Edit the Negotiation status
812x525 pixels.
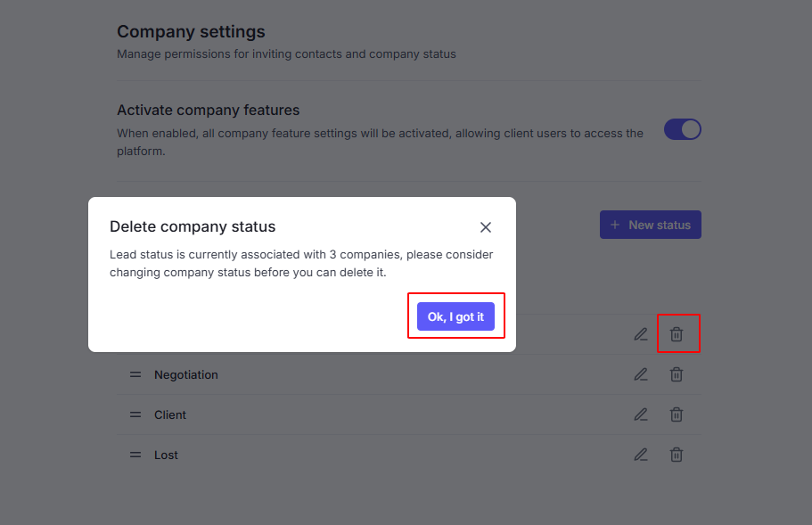click(640, 374)
